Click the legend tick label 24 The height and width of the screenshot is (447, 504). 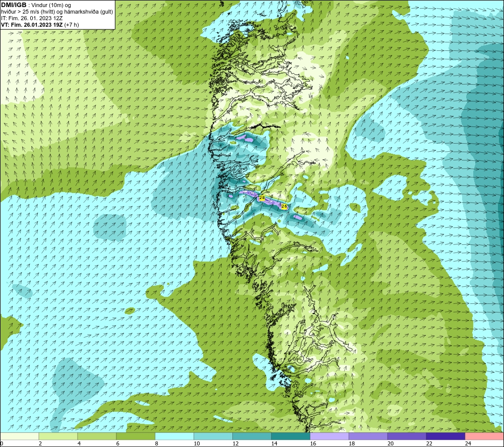(x=468, y=443)
